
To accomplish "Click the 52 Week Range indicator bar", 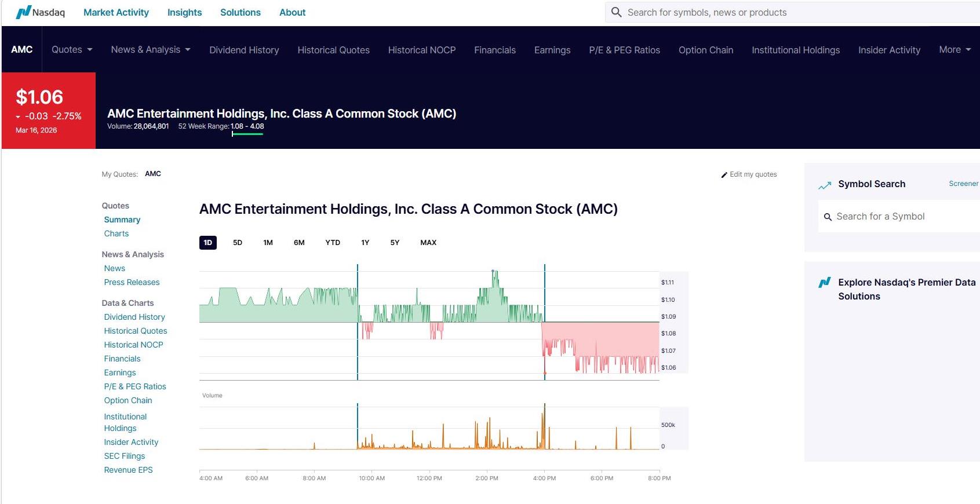I will [x=247, y=134].
